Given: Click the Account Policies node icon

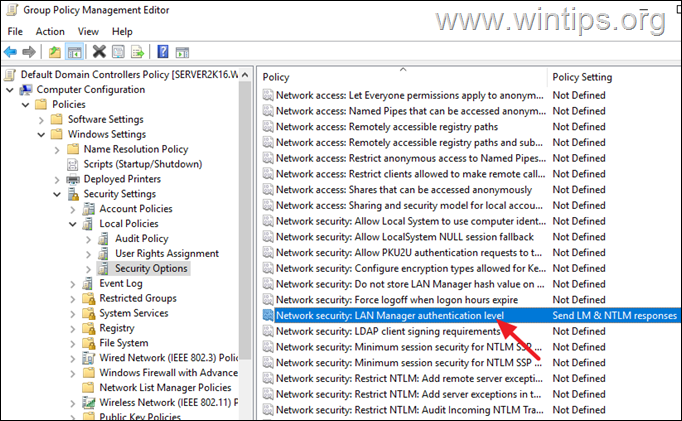Looking at the screenshot, I should click(88, 209).
